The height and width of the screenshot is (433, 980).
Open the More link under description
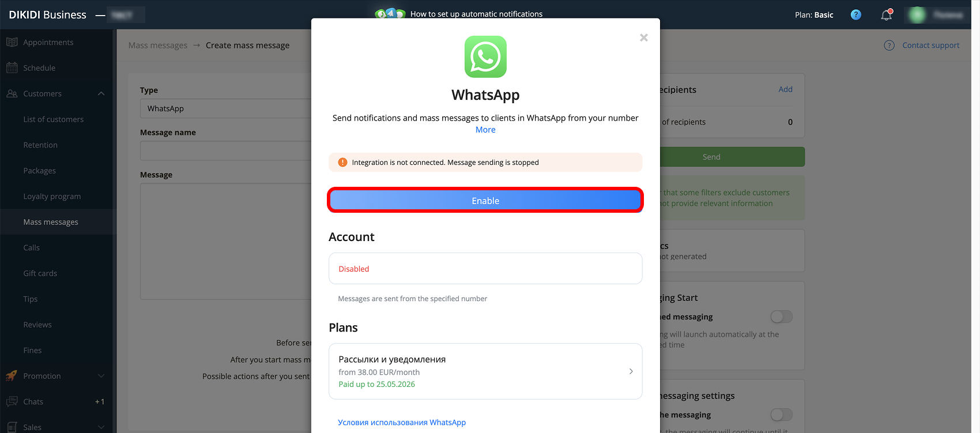tap(485, 130)
